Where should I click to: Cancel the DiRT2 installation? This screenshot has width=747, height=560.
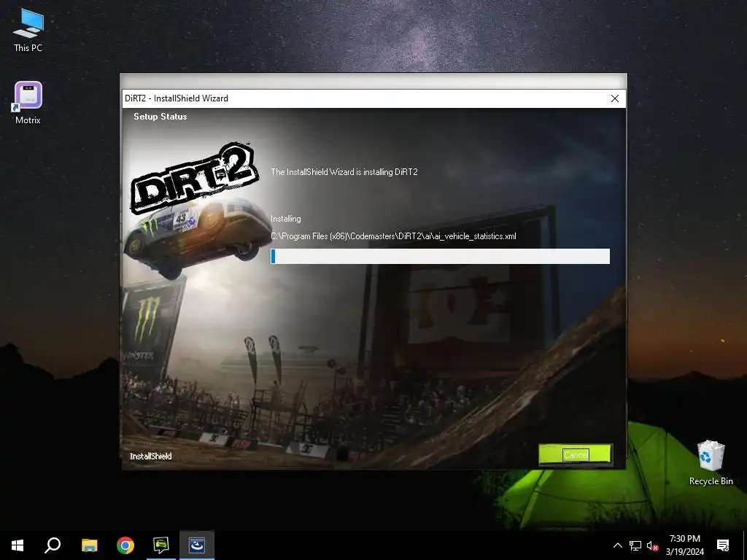[575, 455]
